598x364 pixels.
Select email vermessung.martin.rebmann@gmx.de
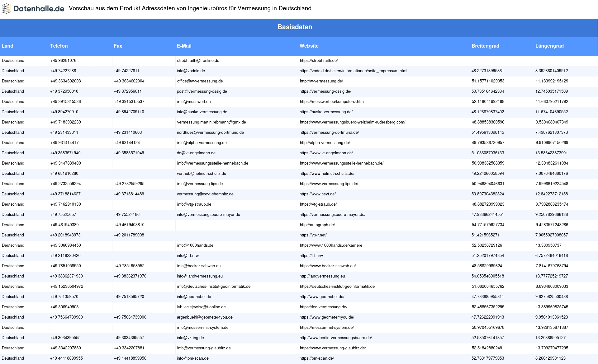(211, 122)
